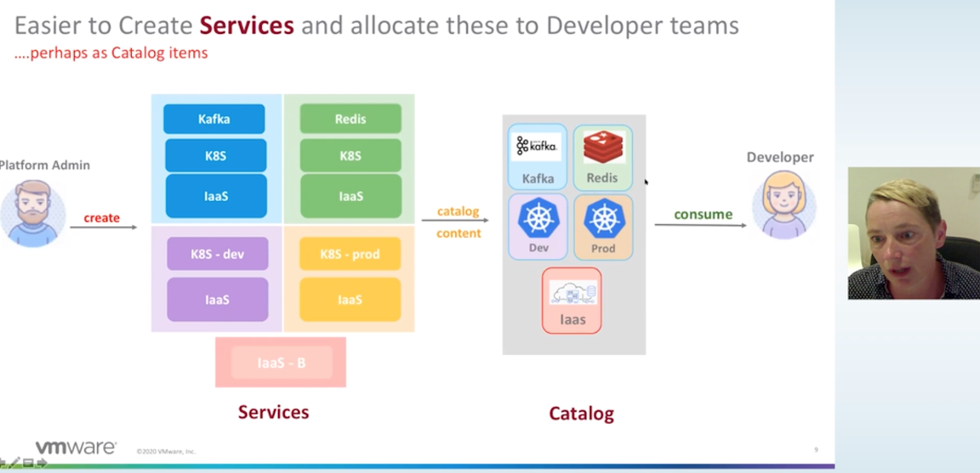This screenshot has height=473, width=980.
Task: Select the green IaaS service block
Action: tap(351, 196)
